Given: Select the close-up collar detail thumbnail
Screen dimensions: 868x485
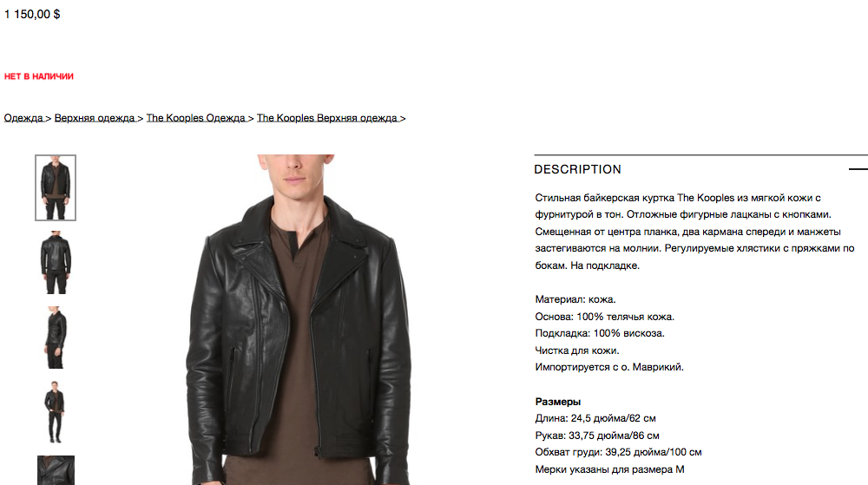Looking at the screenshot, I should [x=56, y=470].
